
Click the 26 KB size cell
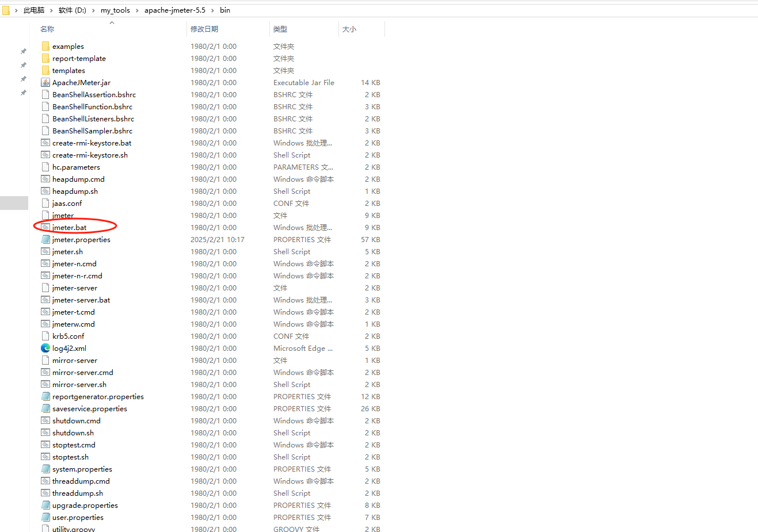click(x=371, y=408)
